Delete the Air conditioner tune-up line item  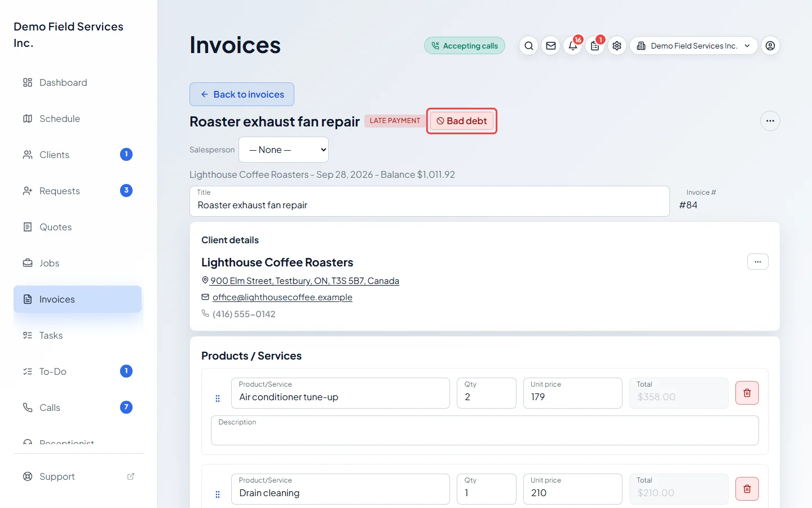747,393
